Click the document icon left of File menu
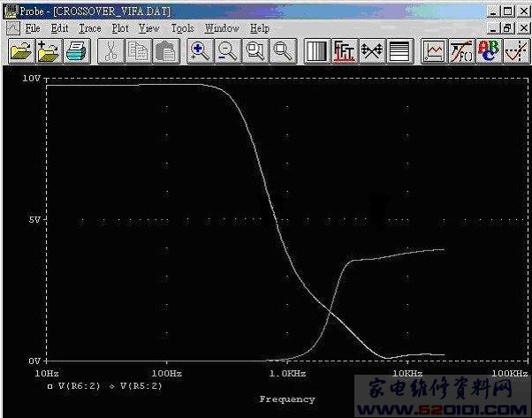The image size is (532, 418). [x=13, y=28]
